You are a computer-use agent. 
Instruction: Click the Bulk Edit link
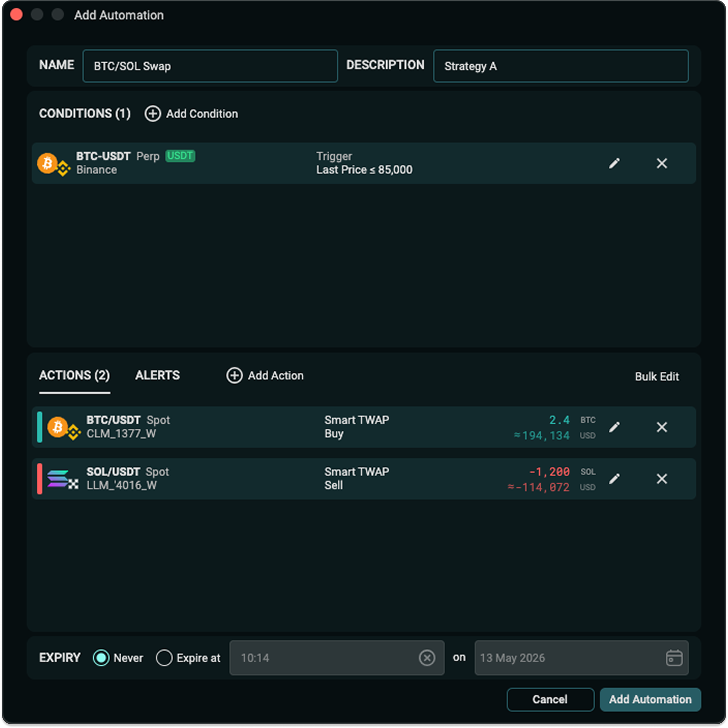pyautogui.click(x=657, y=377)
